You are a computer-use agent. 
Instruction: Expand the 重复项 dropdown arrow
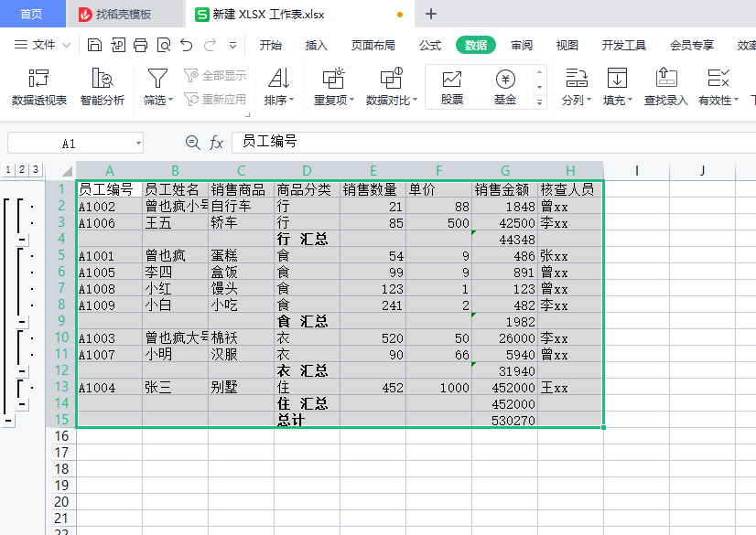coord(352,101)
